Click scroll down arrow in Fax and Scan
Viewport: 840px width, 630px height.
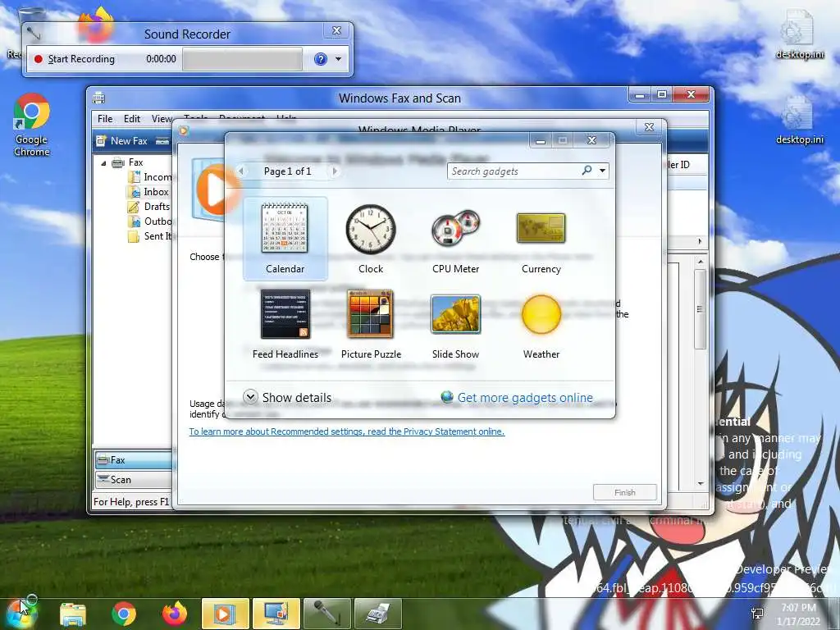pyautogui.click(x=701, y=483)
